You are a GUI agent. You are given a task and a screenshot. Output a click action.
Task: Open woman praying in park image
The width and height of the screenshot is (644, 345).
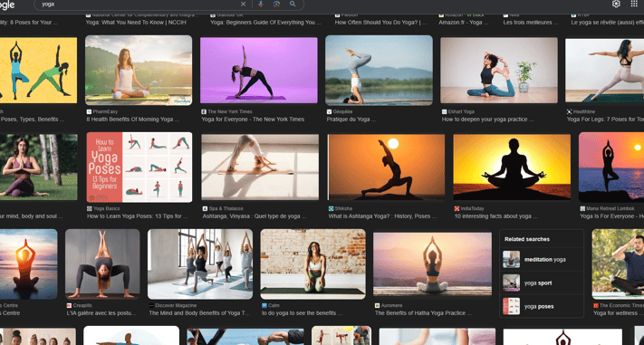(x=39, y=168)
